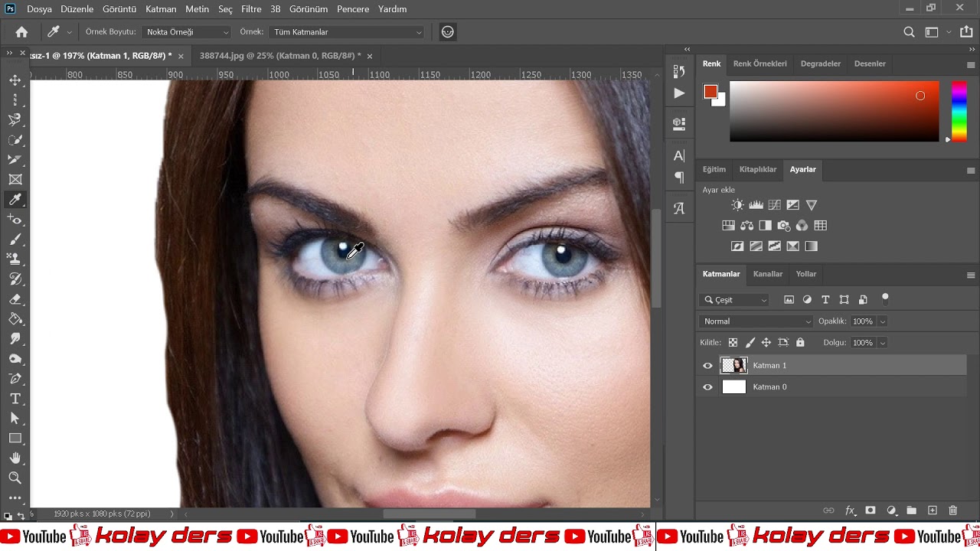
Task: Add a Curves adjustment
Action: point(774,205)
